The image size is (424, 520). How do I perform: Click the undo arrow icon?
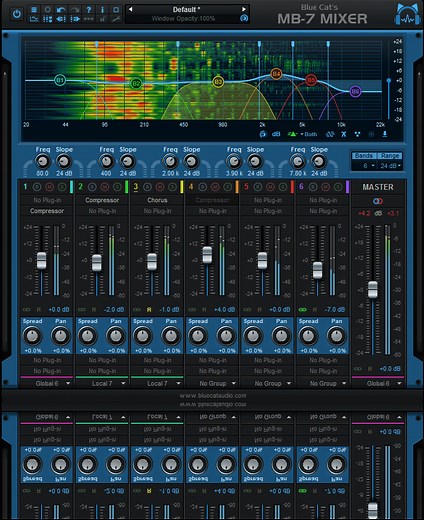[61, 9]
